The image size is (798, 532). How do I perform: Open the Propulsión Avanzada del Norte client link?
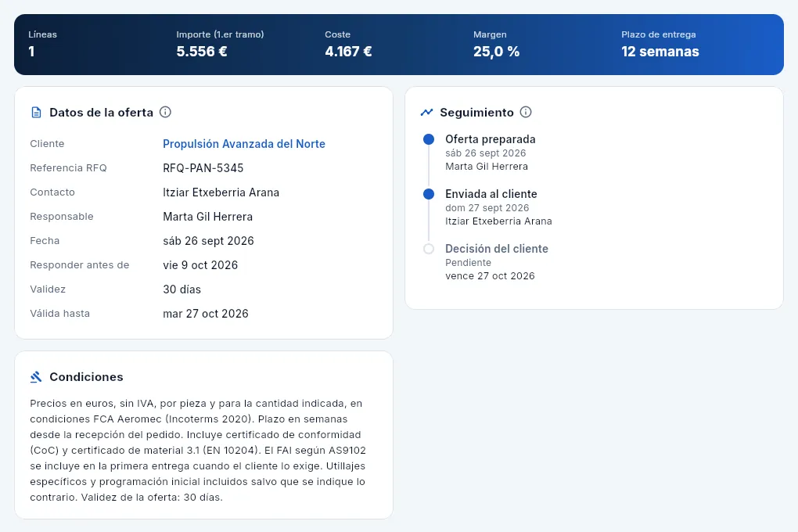(244, 144)
